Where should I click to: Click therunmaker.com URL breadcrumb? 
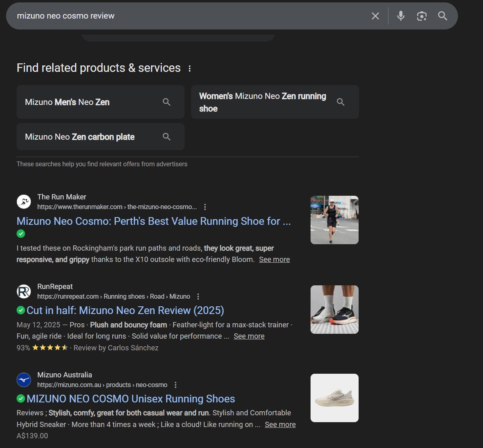point(117,207)
